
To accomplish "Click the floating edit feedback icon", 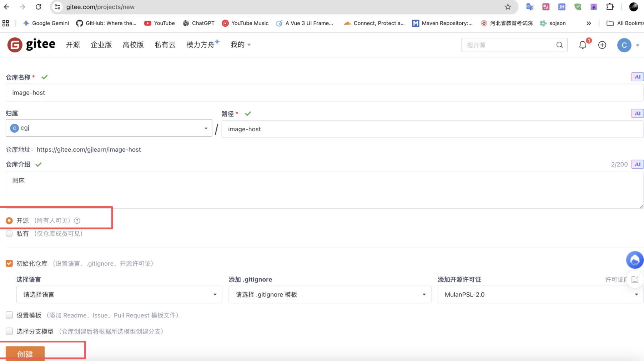I will click(635, 280).
